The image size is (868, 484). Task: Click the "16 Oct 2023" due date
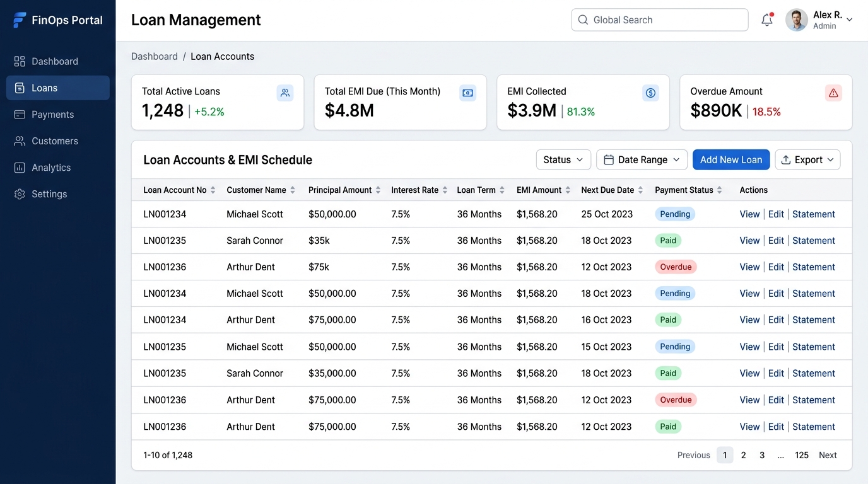coord(606,320)
